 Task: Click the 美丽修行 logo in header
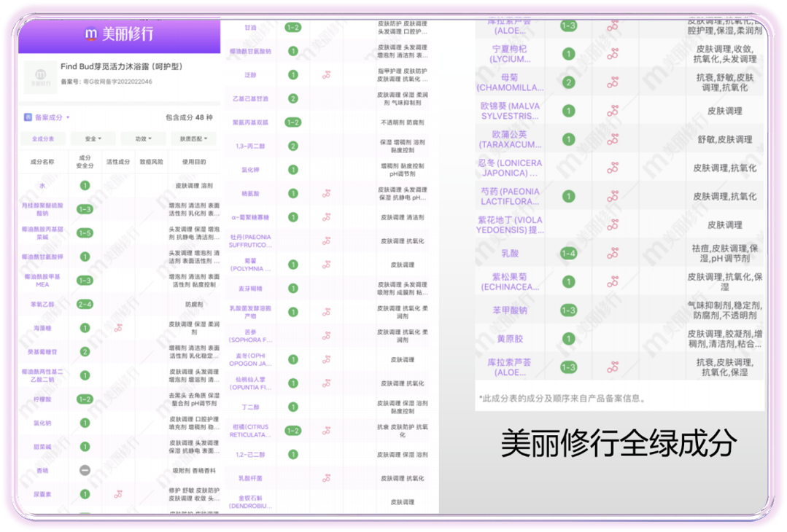118,34
